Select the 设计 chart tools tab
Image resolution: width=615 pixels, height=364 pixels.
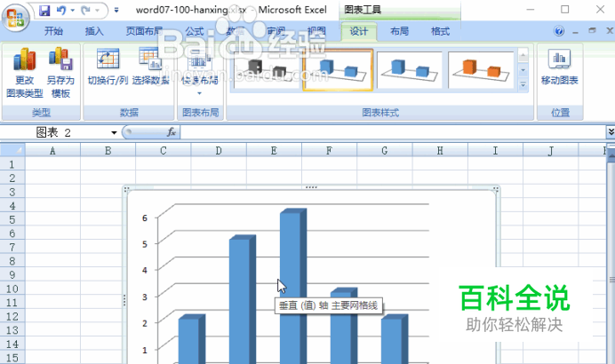pos(359,31)
